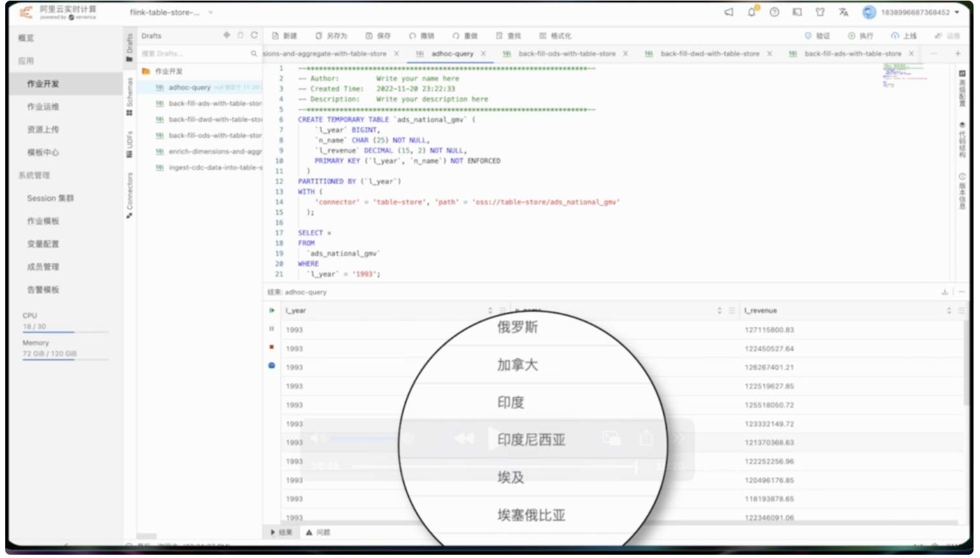Image resolution: width=980 pixels, height=558 pixels.
Task: Click 格式化 format button
Action: [555, 36]
